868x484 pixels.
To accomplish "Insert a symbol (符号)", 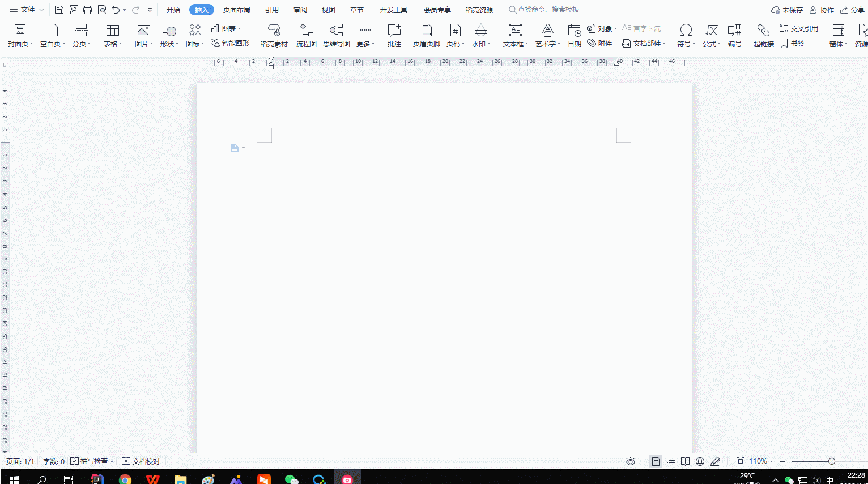I will pyautogui.click(x=686, y=36).
